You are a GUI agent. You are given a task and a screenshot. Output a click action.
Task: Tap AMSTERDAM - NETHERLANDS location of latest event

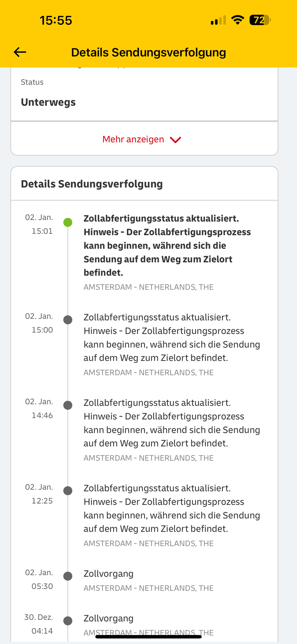tap(148, 287)
